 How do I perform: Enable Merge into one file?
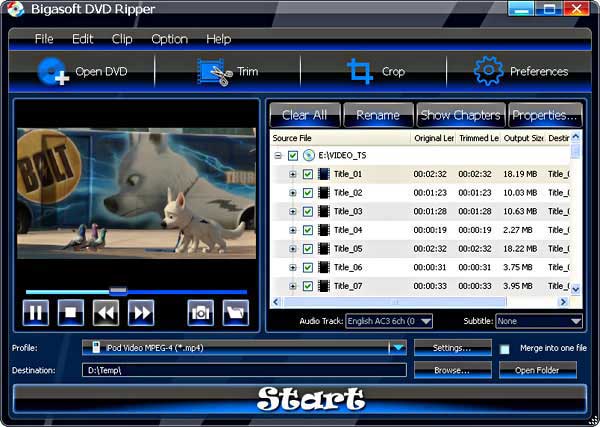pos(505,349)
